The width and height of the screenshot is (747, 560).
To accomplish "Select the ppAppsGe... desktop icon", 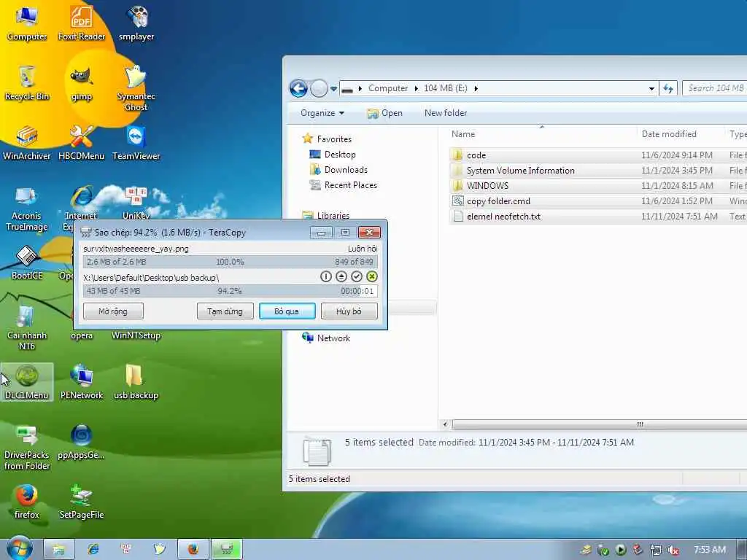I will [x=82, y=442].
